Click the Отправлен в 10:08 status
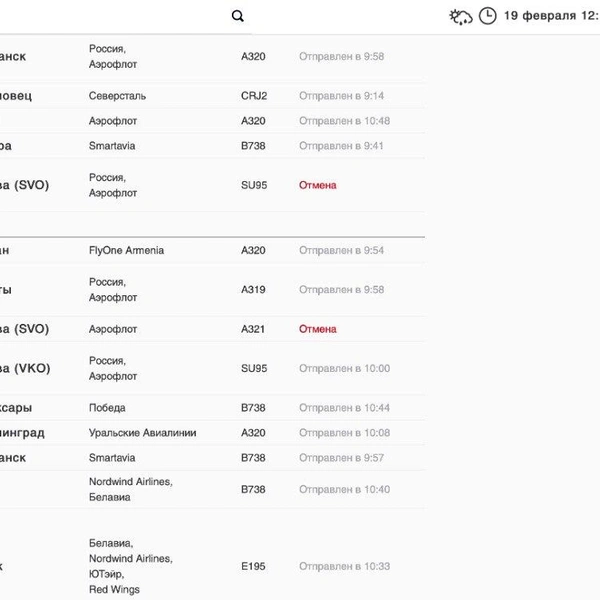This screenshot has width=600, height=600. (344, 433)
